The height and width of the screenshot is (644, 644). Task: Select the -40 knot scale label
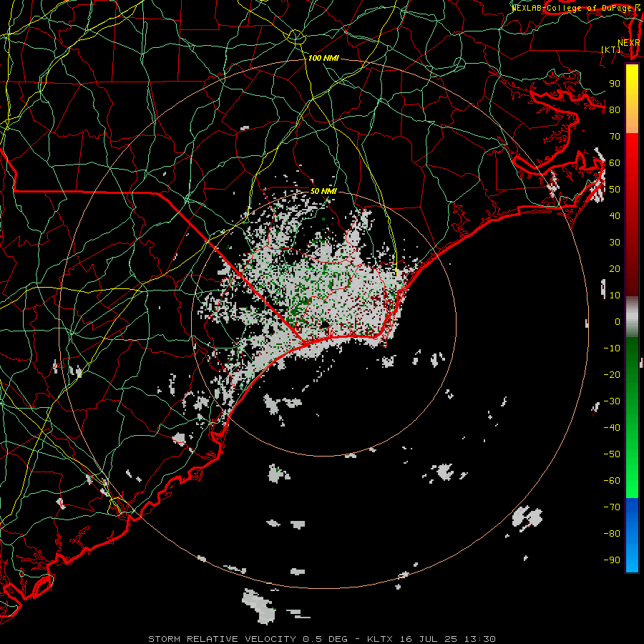point(612,428)
